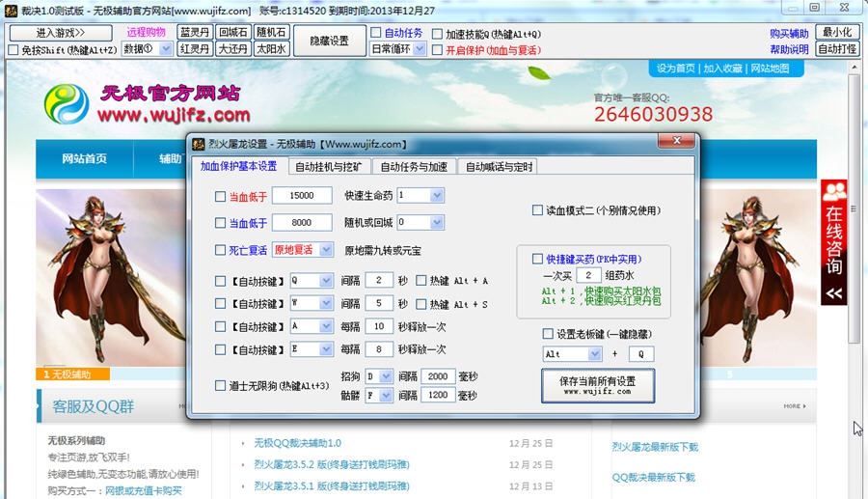Open 无极QQ裁决辅助1.0 article link
This screenshot has height=499, width=868.
pyautogui.click(x=297, y=443)
